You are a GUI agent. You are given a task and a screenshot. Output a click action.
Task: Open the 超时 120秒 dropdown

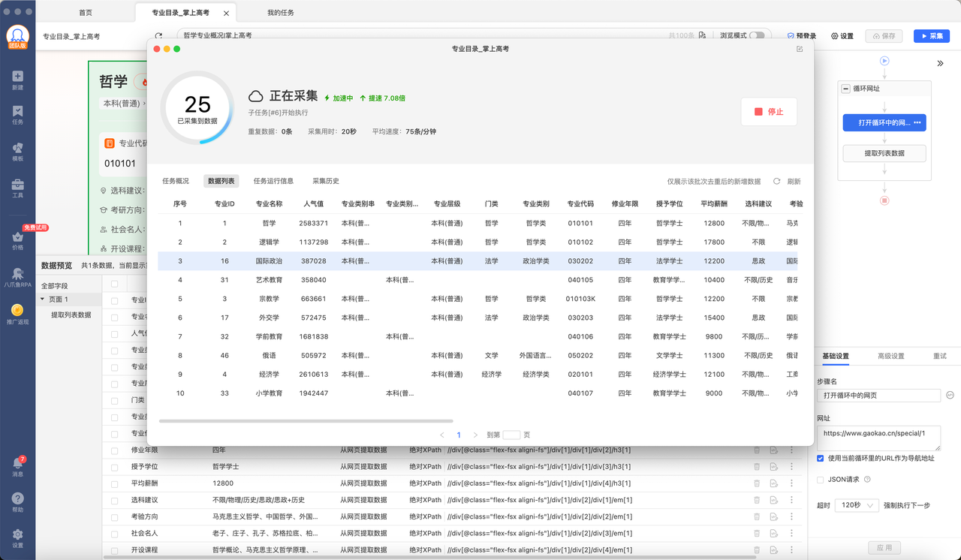(x=857, y=505)
